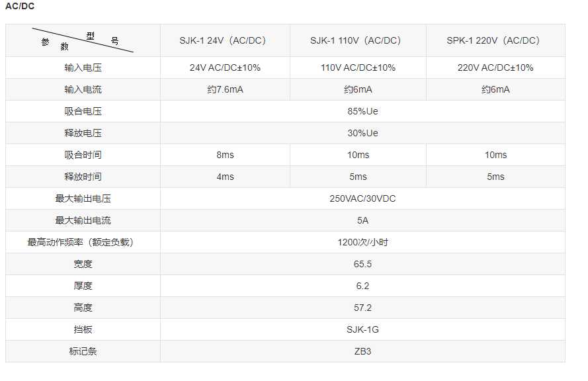This screenshot has height=381, width=588.
Task: Click the 24V AC/DC±10% input voltage cell
Action: tap(225, 67)
